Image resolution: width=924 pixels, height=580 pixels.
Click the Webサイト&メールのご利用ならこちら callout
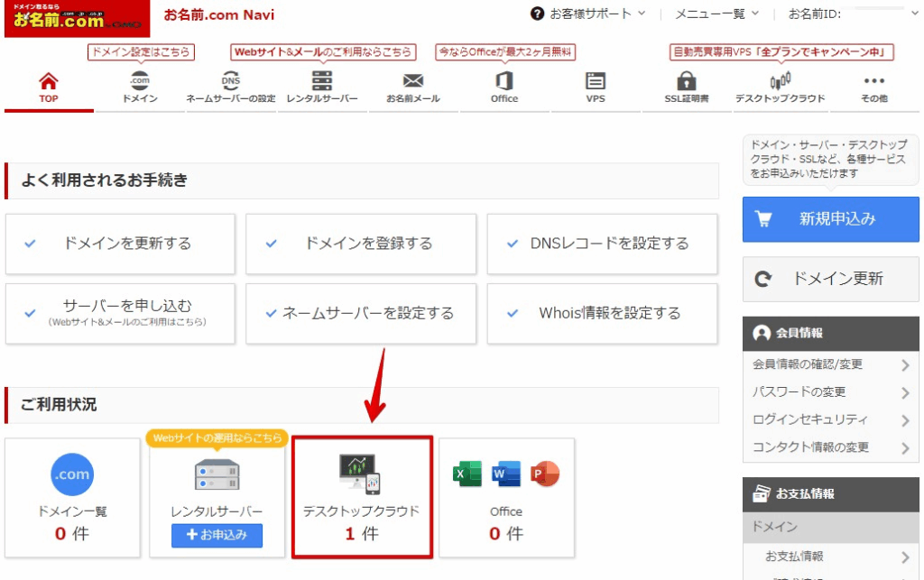[x=323, y=51]
